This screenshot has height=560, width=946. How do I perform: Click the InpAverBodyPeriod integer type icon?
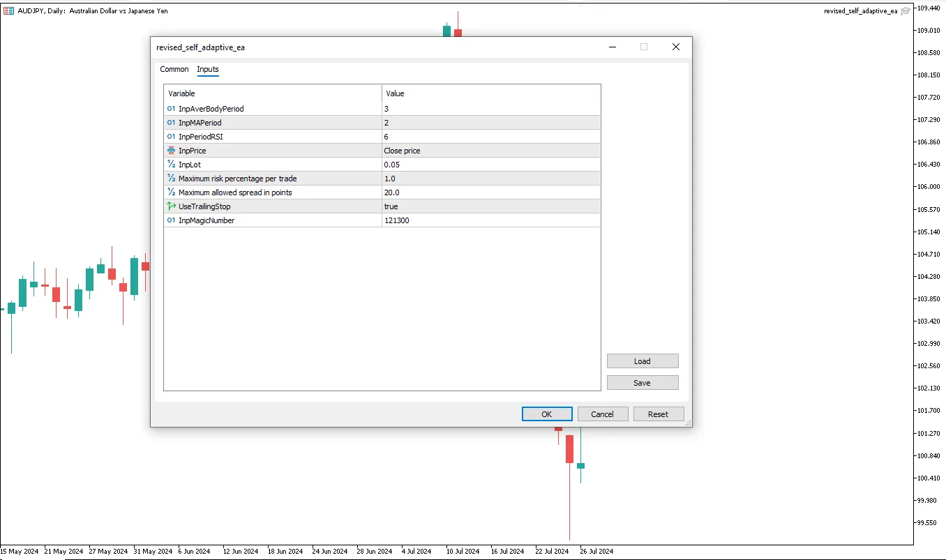point(172,109)
